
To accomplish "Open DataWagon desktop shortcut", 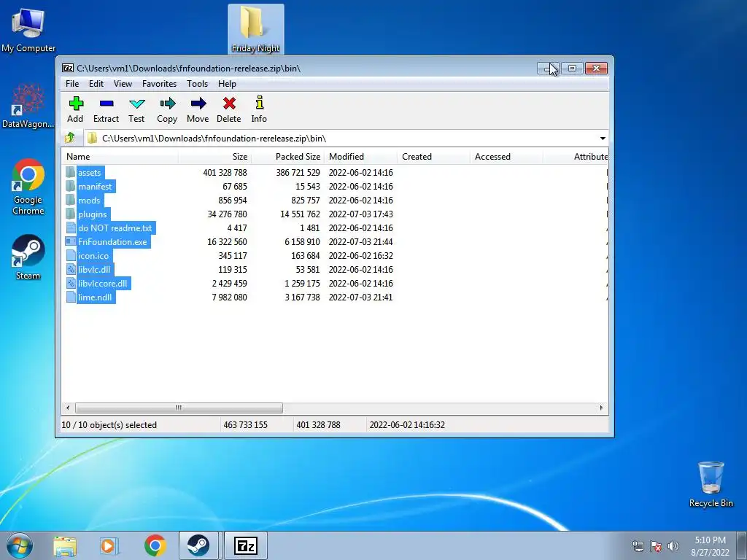I will coord(28,106).
